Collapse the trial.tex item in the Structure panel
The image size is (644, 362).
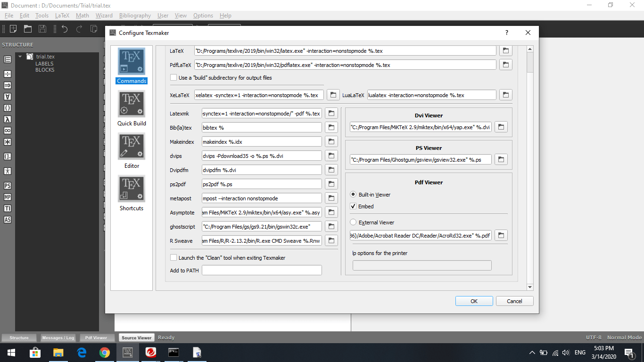21,56
